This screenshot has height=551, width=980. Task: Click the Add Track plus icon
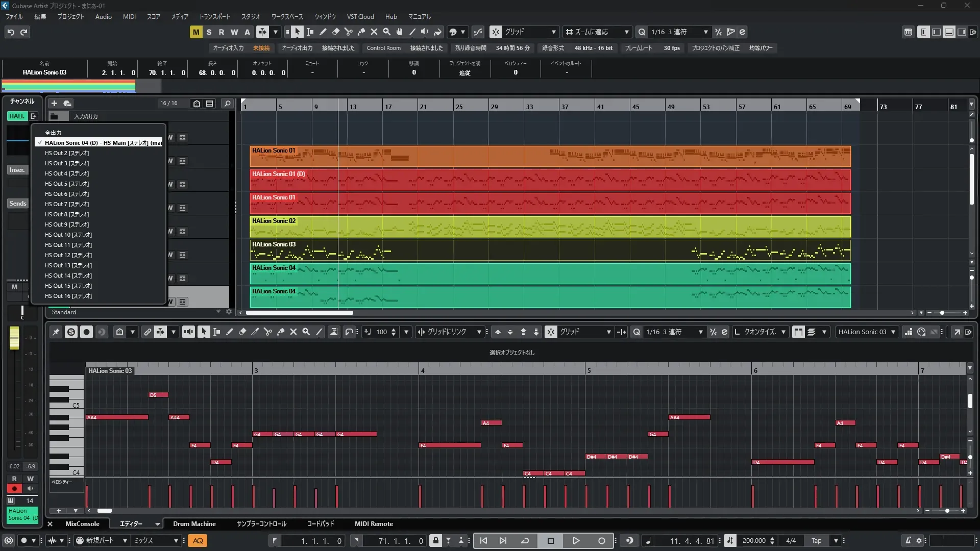click(54, 104)
